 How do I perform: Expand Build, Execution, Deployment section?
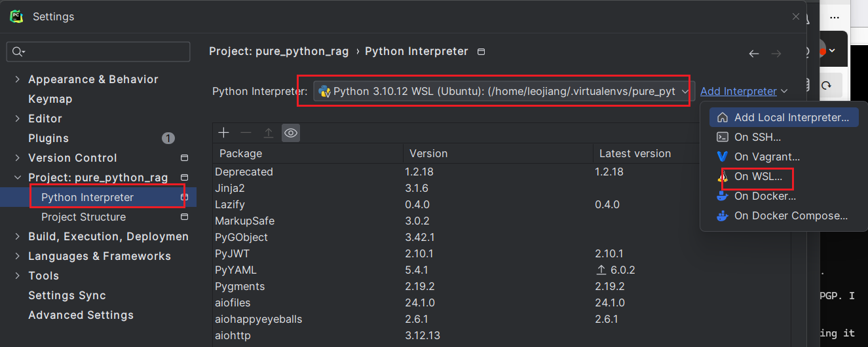click(18, 236)
